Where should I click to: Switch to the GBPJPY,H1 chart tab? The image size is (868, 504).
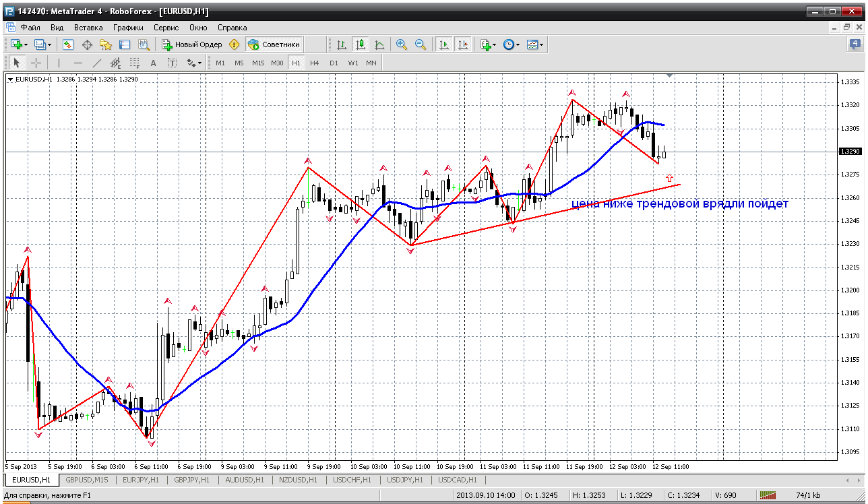192,480
